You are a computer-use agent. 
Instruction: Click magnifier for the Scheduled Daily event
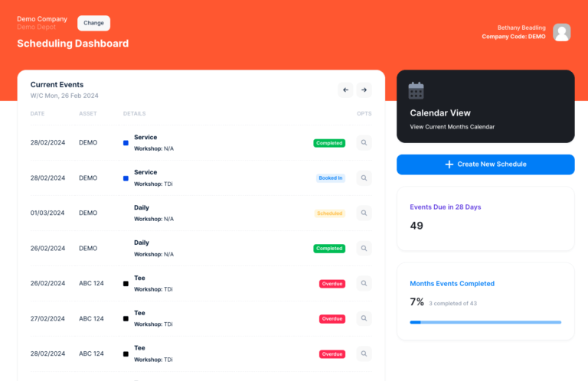pos(364,213)
